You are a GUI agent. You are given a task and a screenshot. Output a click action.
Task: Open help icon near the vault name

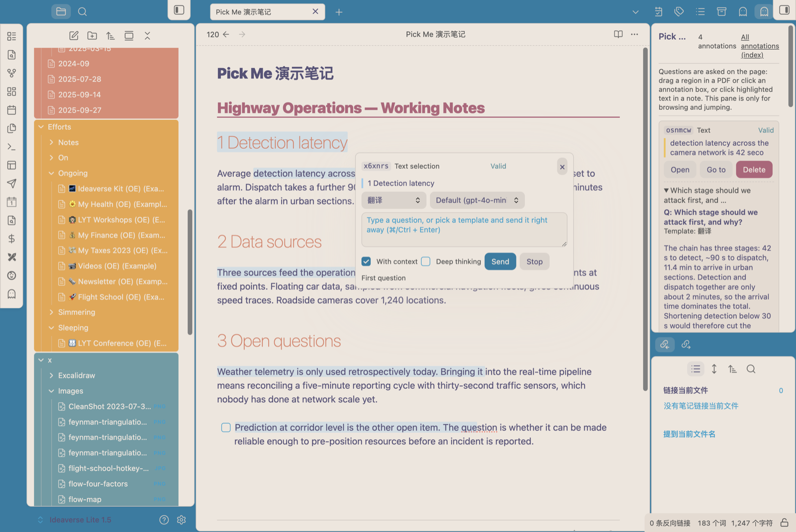(x=164, y=520)
